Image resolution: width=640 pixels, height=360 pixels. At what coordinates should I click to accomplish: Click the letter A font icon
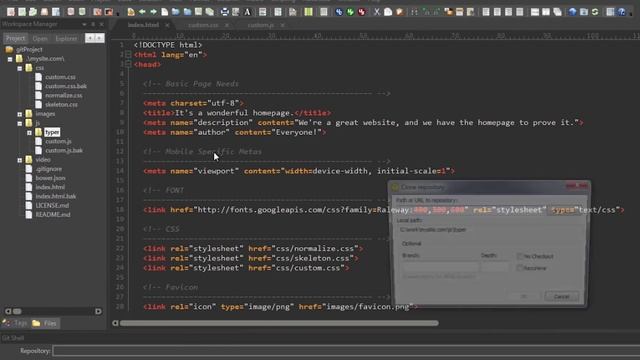click(x=247, y=12)
